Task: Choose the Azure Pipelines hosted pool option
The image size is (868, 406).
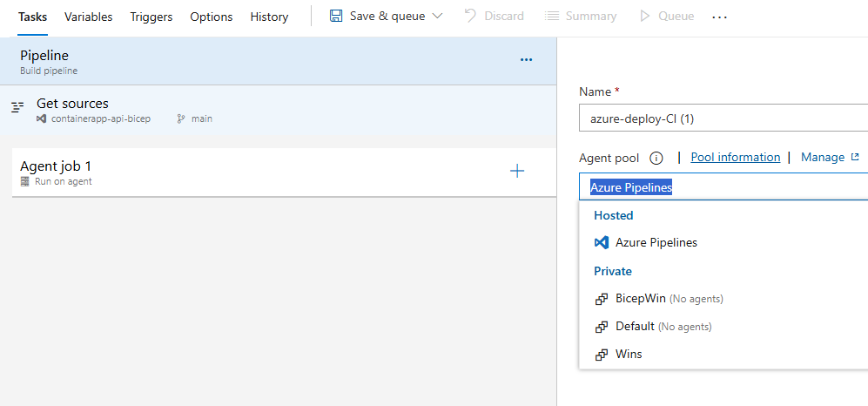Action: click(723, 242)
